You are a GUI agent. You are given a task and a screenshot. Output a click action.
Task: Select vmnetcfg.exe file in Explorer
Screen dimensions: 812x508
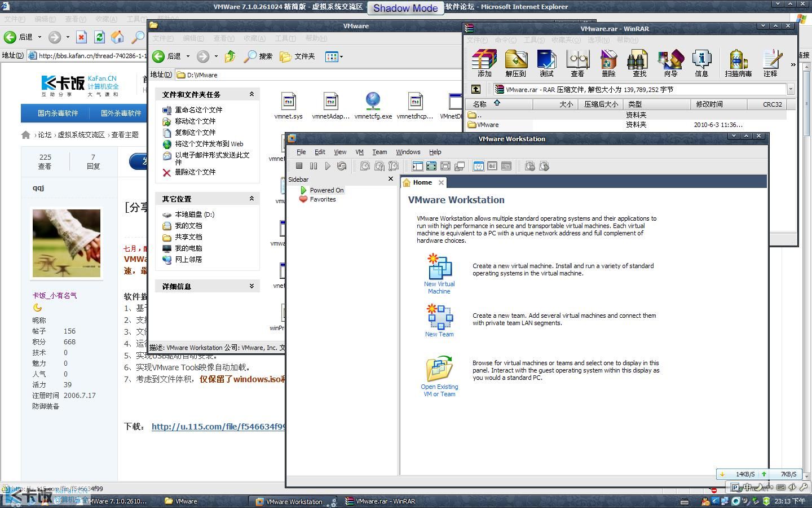tap(373, 106)
